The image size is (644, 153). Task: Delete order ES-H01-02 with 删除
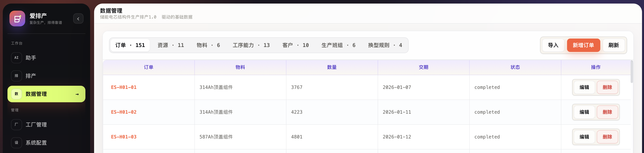pos(607,112)
